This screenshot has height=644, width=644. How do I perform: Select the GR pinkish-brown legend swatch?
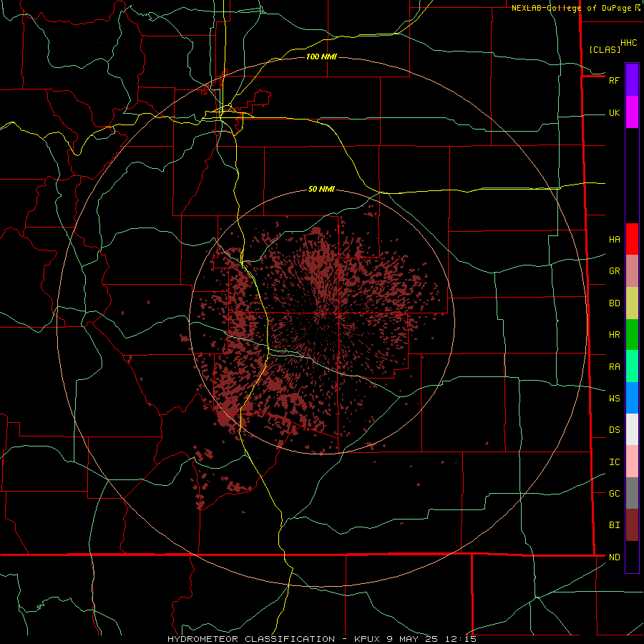click(632, 271)
